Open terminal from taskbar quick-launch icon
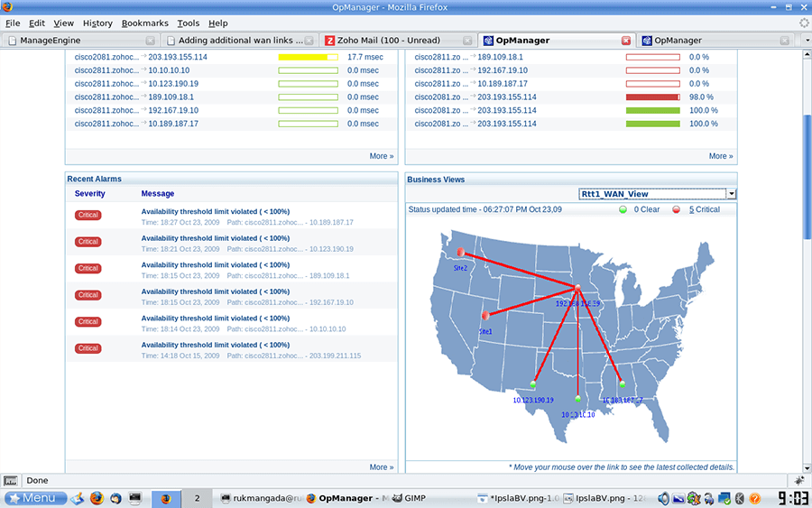This screenshot has width=812, height=508. [135, 498]
